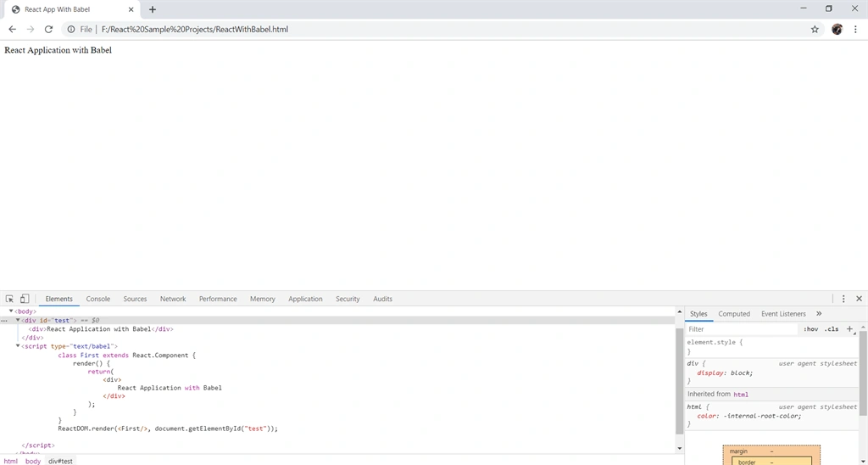
Task: Close the React App With Babel tab
Action: click(131, 9)
